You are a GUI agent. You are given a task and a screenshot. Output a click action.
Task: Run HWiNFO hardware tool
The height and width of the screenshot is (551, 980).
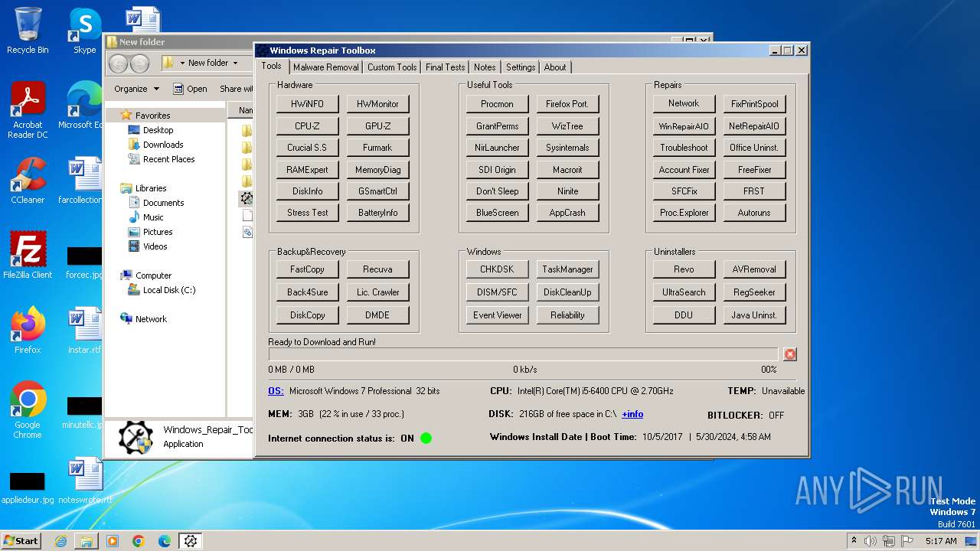tap(307, 104)
